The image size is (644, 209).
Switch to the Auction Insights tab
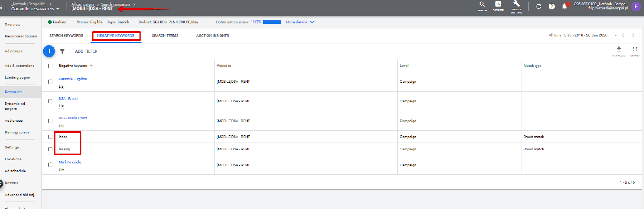point(213,35)
